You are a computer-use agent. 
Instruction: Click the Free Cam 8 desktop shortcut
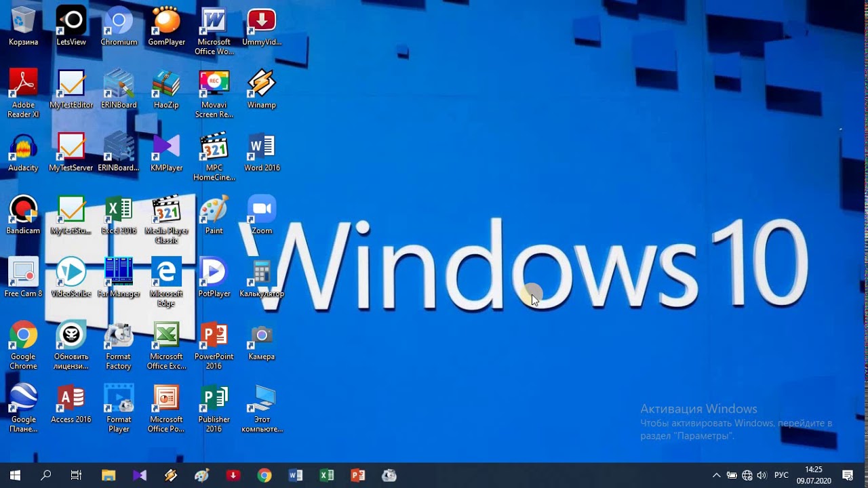23,278
